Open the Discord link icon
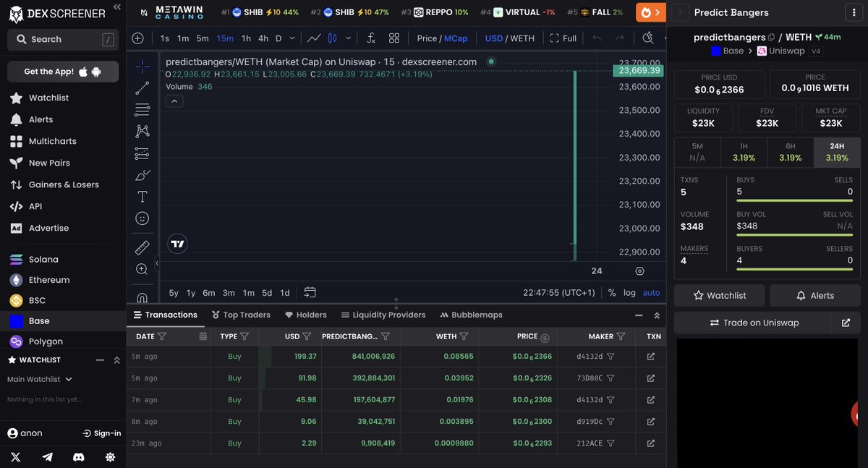 click(x=79, y=456)
